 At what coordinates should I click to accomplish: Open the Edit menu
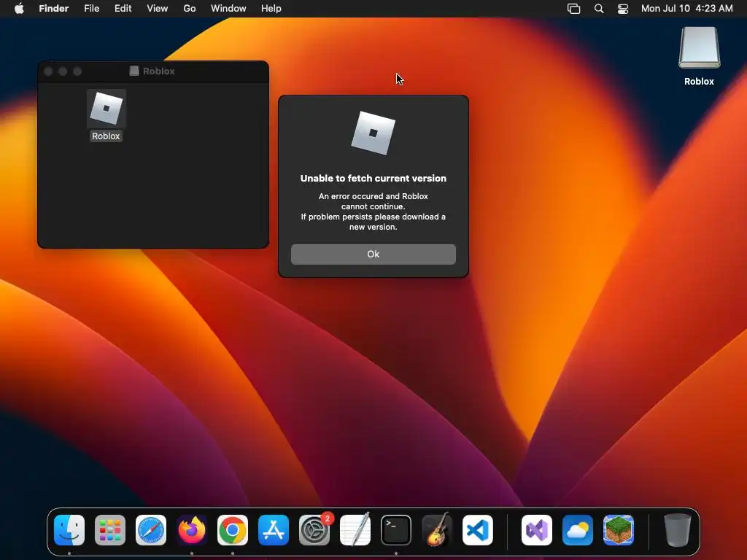123,9
